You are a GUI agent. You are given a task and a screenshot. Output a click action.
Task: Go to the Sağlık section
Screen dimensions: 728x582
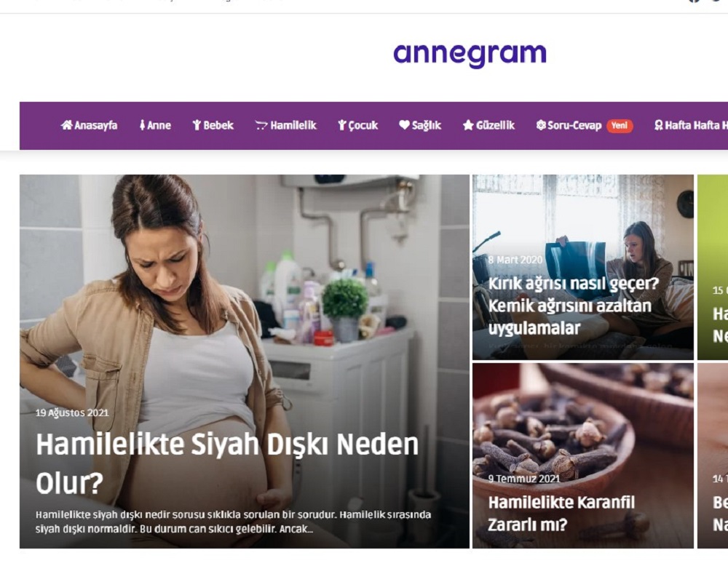426,125
